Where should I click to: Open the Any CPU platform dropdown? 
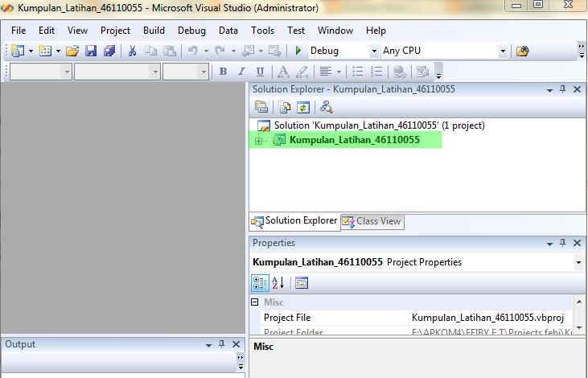click(503, 51)
